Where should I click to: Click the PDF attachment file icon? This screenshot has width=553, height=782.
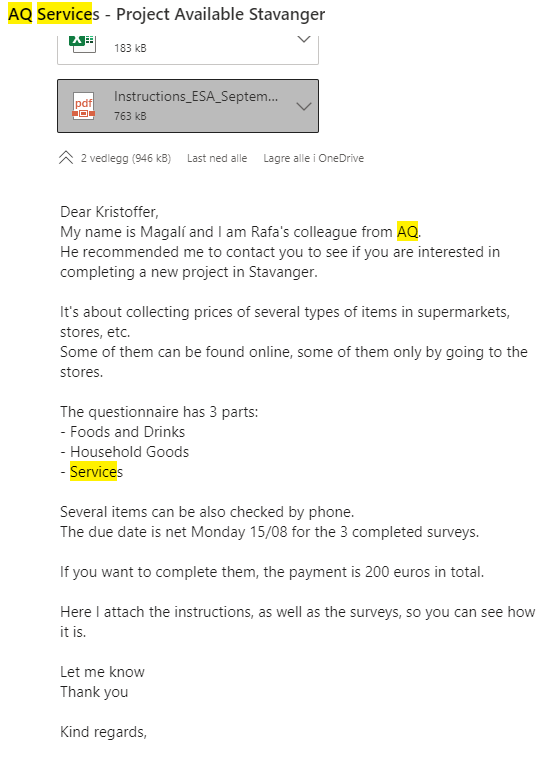(83, 106)
